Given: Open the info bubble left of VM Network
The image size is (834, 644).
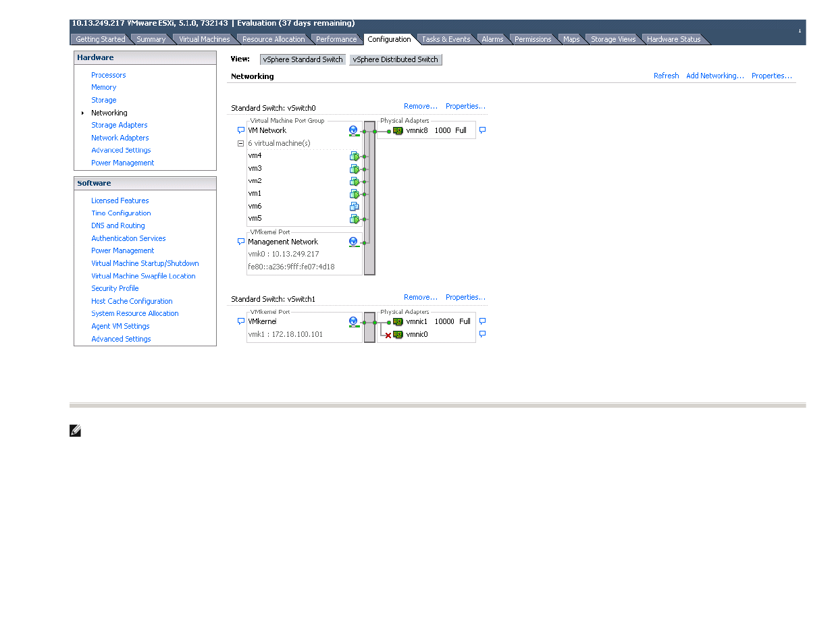Looking at the screenshot, I should point(240,130).
